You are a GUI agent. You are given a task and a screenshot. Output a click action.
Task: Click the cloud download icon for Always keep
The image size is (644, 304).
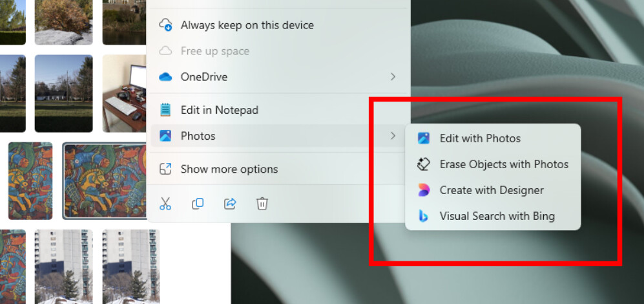pyautogui.click(x=165, y=25)
